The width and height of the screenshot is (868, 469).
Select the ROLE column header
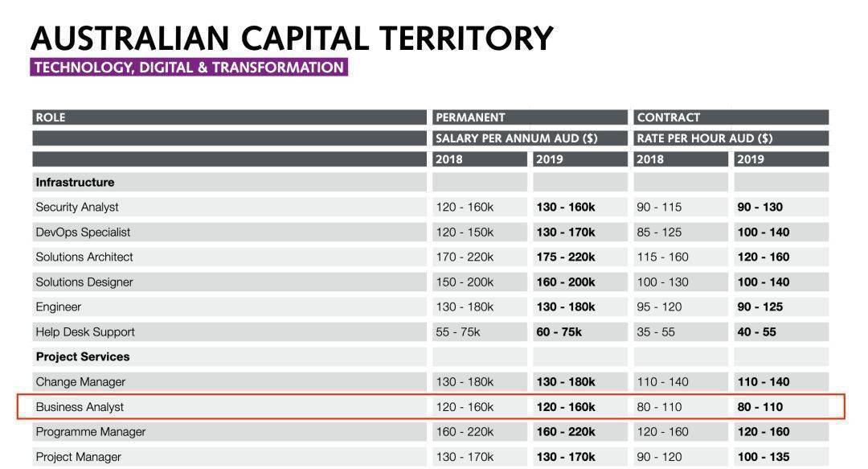point(229,117)
